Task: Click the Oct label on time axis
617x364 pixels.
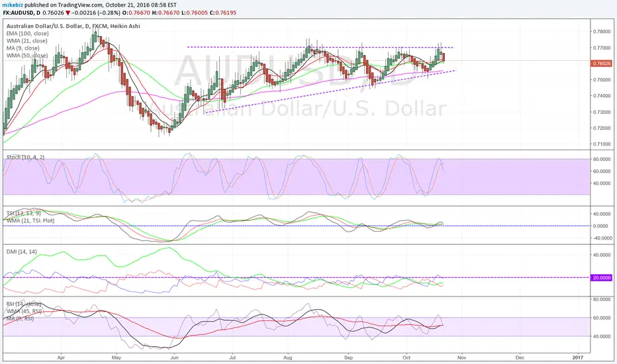Action: (x=406, y=357)
